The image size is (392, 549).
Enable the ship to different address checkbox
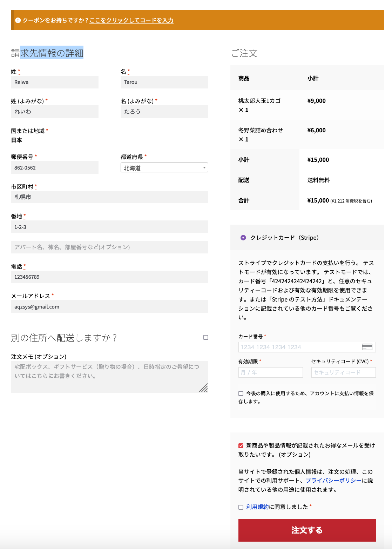[x=206, y=337]
